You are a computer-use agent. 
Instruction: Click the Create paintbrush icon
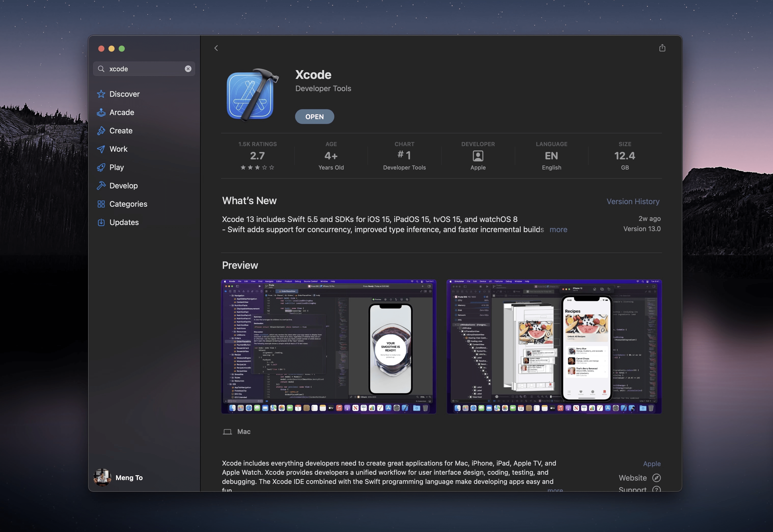pyautogui.click(x=101, y=131)
